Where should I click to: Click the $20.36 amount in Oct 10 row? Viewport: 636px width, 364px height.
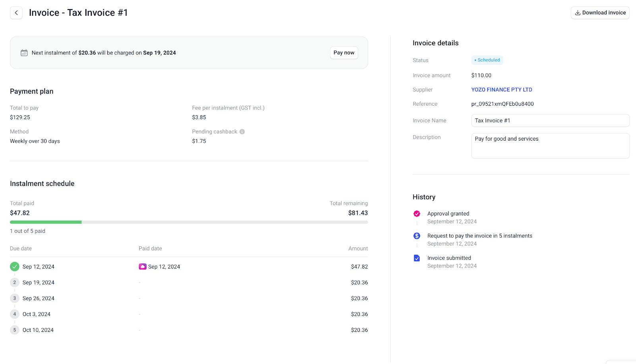click(359, 330)
